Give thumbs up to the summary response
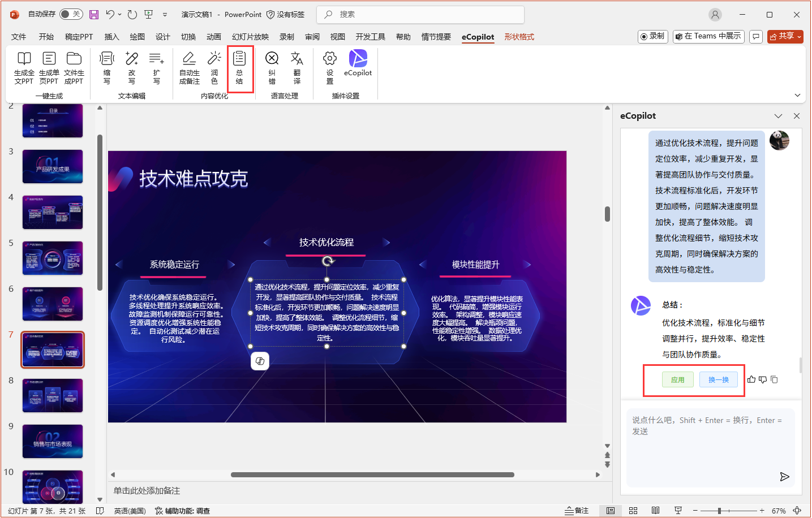The height and width of the screenshot is (518, 812). pyautogui.click(x=751, y=379)
